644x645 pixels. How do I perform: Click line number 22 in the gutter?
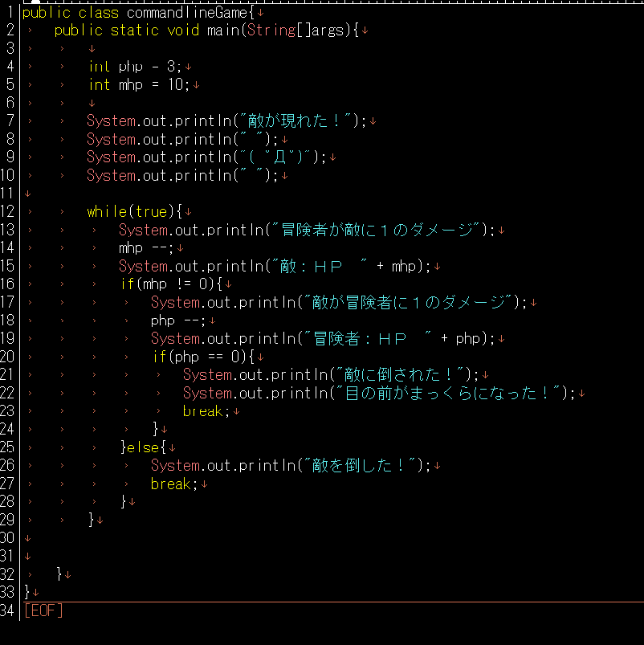point(7,393)
